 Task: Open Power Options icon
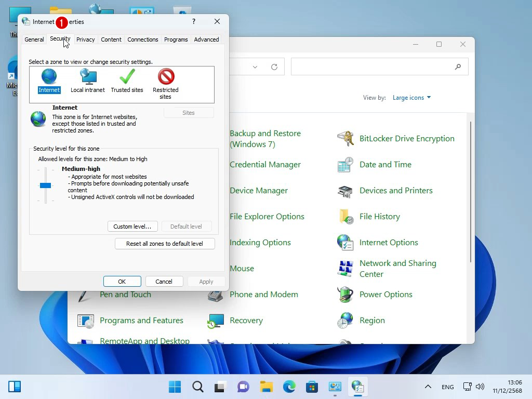345,295
